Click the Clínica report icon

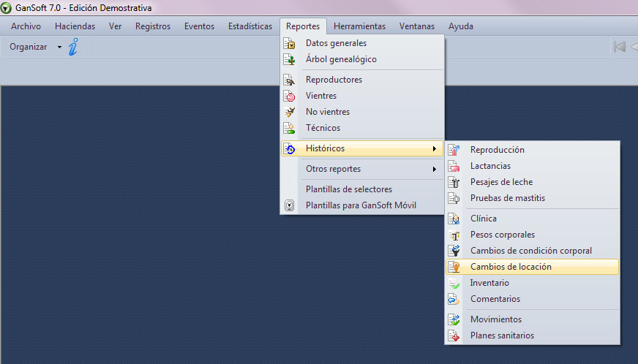coord(454,219)
